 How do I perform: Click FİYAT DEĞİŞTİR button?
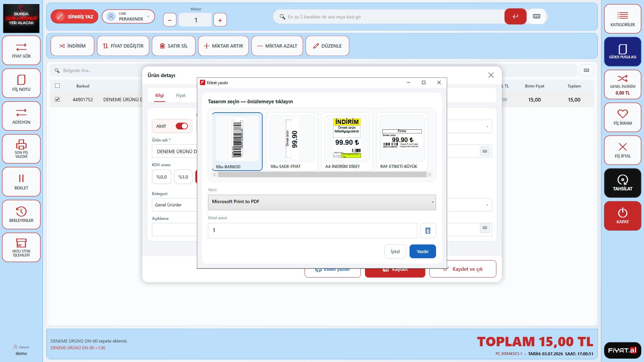point(123,46)
